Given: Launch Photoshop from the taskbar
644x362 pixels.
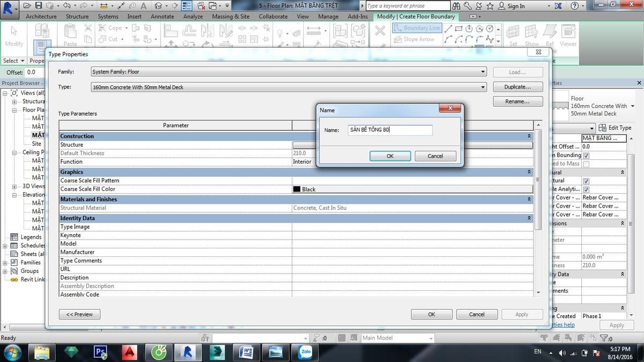Looking at the screenshot, I should (100, 352).
